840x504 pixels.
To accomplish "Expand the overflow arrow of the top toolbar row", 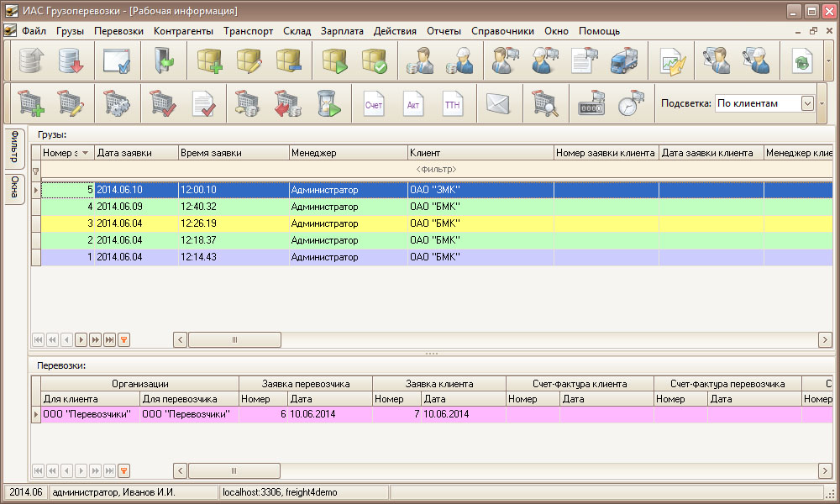I will (828, 61).
